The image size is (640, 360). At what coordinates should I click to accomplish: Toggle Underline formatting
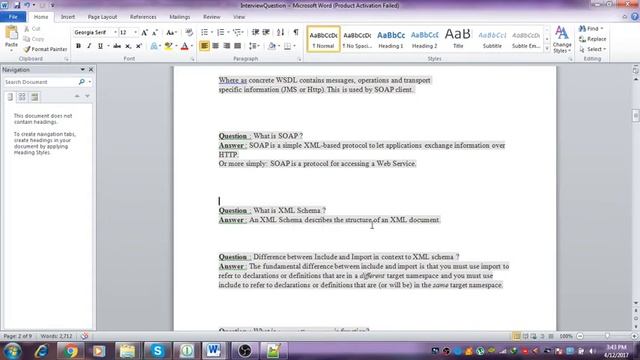[100, 46]
